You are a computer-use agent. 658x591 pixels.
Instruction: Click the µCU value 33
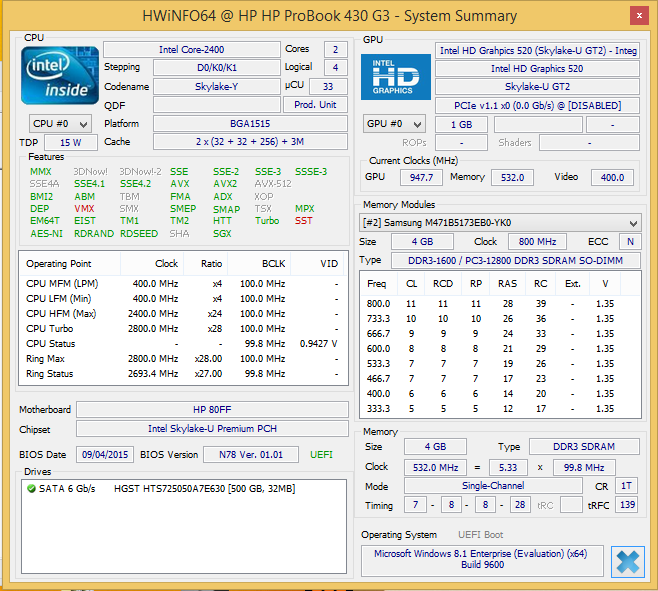(x=328, y=86)
